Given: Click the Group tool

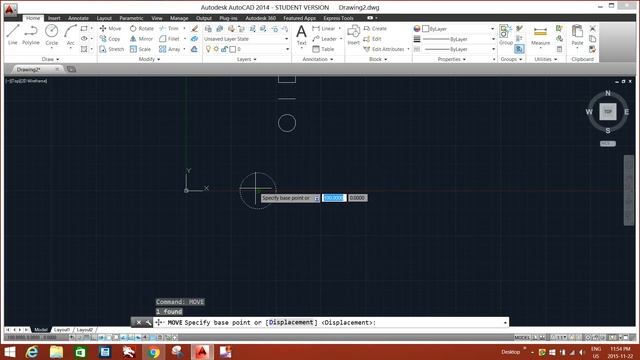Looking at the screenshot, I should click(506, 35).
